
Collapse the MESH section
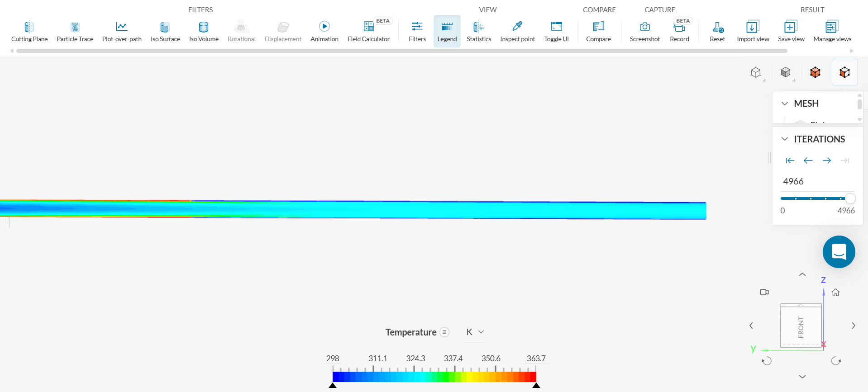pos(785,104)
